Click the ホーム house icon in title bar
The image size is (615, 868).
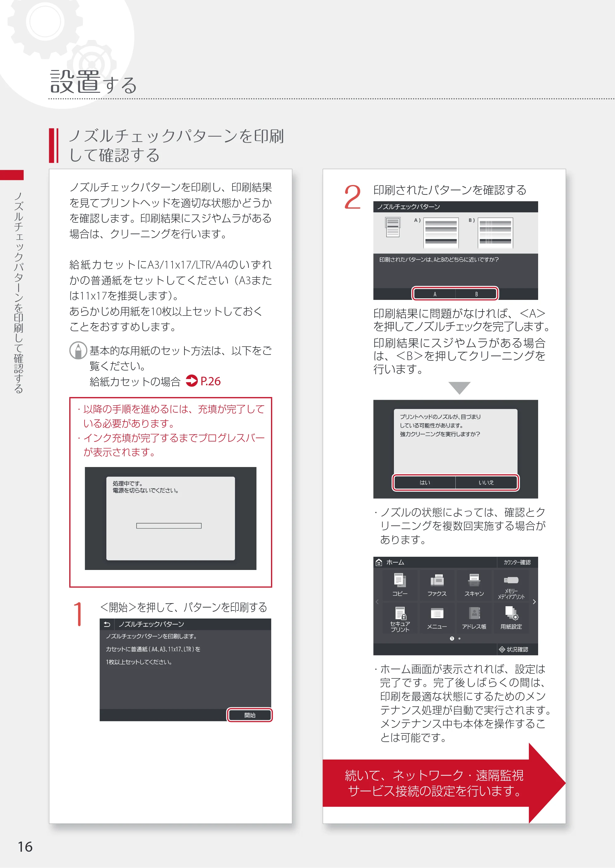(x=379, y=563)
